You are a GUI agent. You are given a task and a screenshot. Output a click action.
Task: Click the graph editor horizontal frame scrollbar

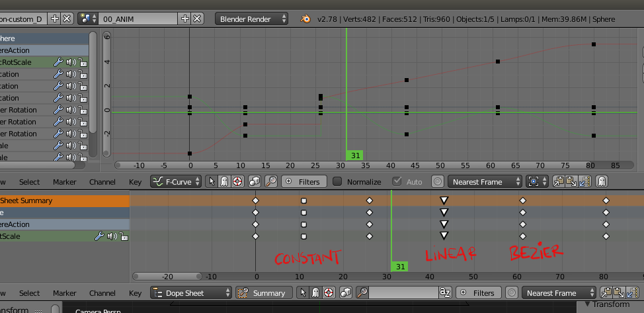[x=374, y=165]
